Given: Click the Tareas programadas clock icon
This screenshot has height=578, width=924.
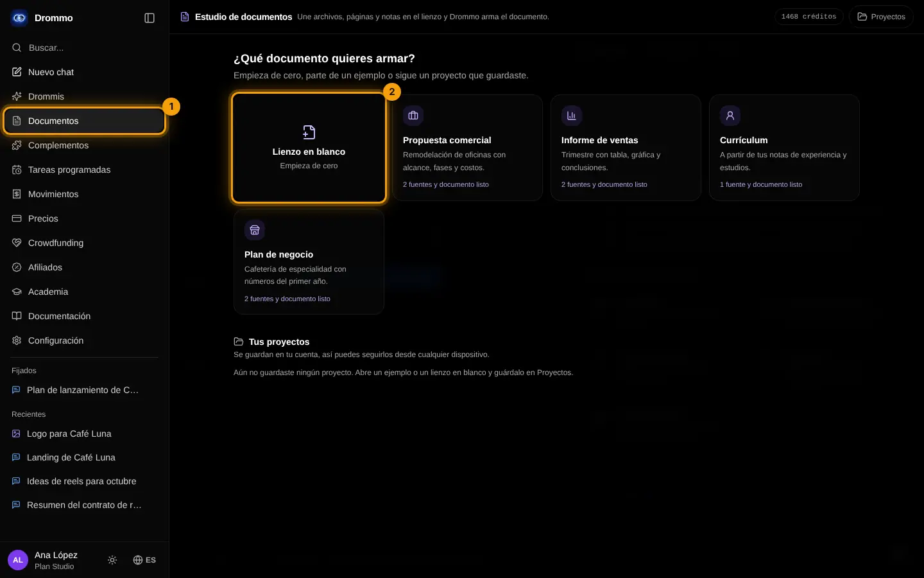Looking at the screenshot, I should [17, 170].
